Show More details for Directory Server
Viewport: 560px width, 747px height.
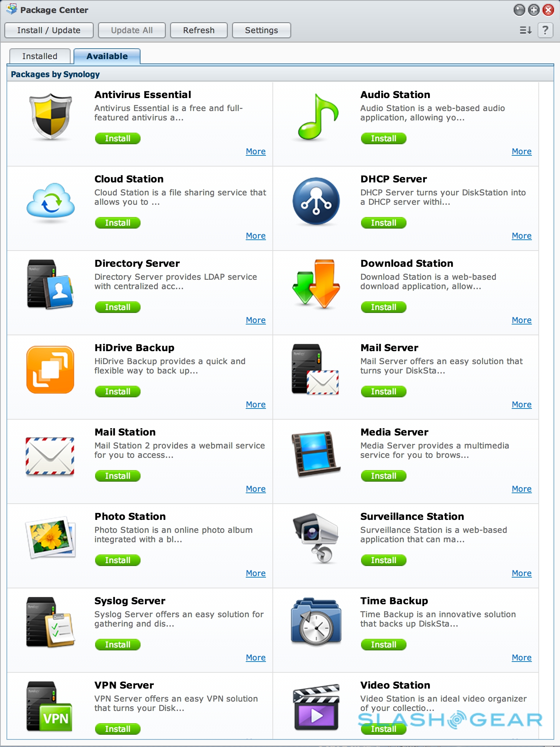(255, 320)
